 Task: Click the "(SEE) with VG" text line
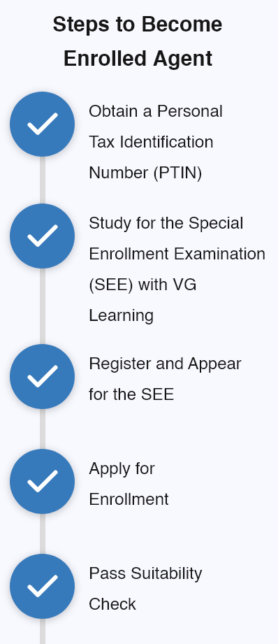pyautogui.click(x=142, y=285)
